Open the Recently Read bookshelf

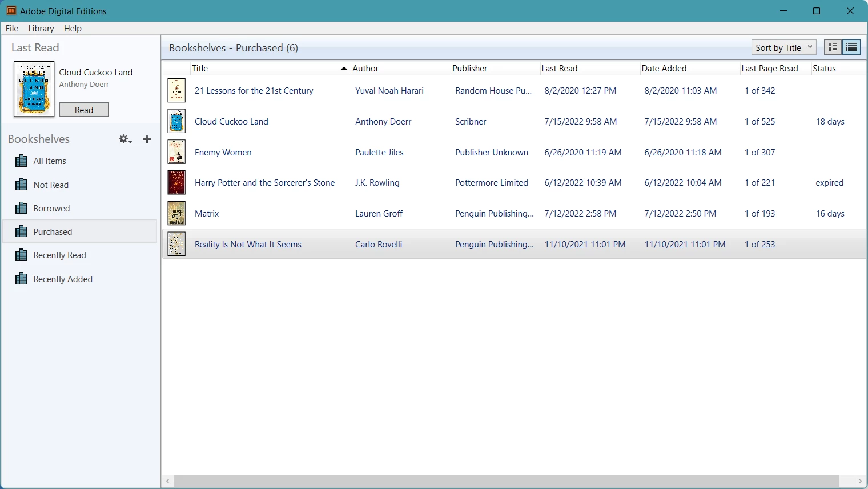(x=80, y=255)
